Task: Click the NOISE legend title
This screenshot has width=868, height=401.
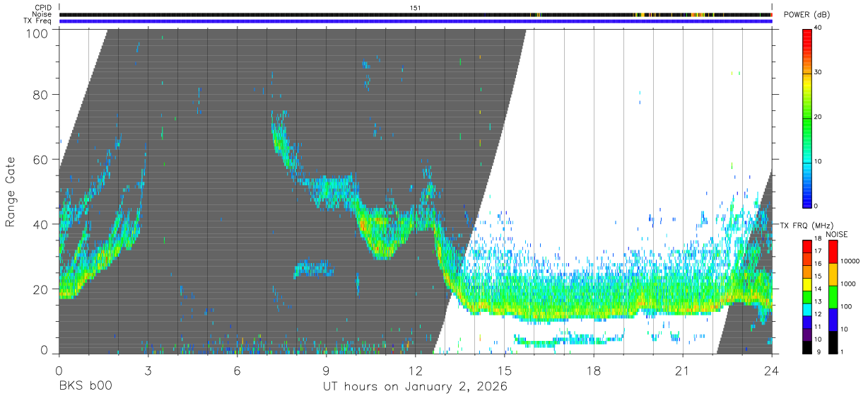Action: [837, 234]
